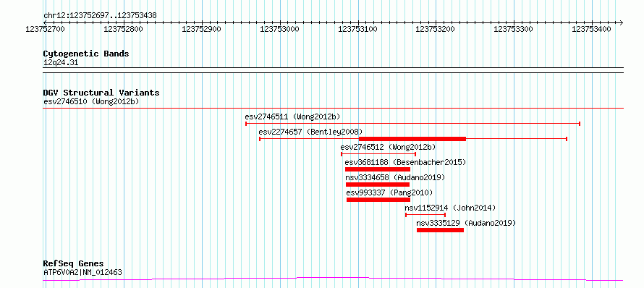
Task: Click the DGV Structural Variants track title
Action: click(101, 93)
